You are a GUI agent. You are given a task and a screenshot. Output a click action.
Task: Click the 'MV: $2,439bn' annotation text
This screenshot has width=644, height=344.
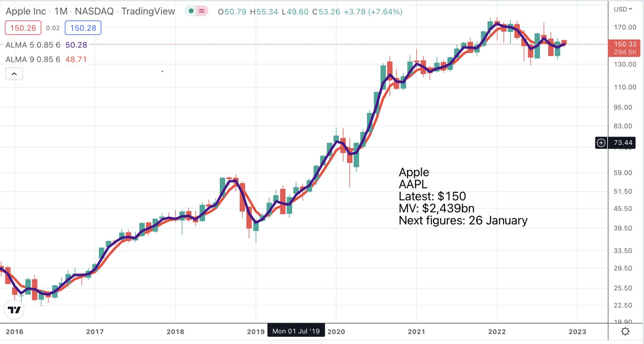click(436, 208)
